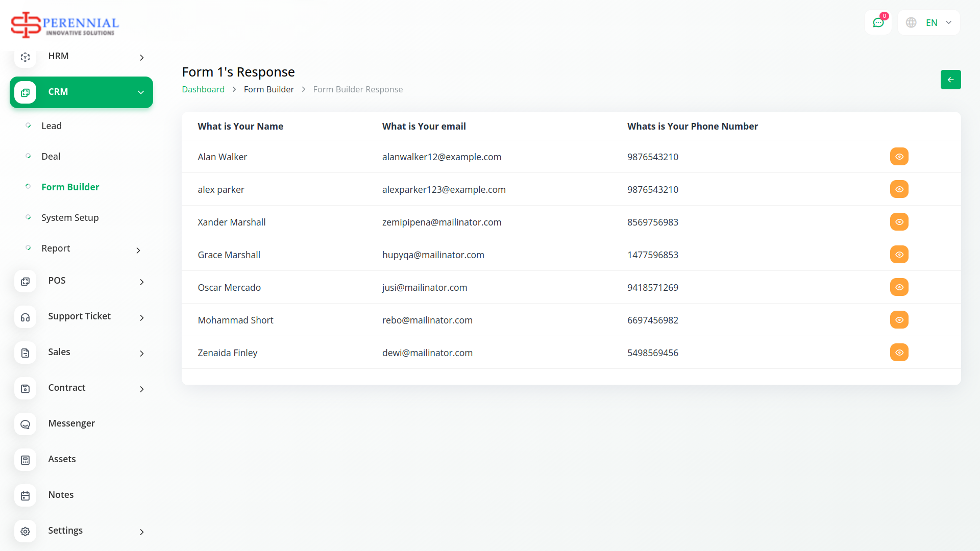
Task: View Grace Marshall's response details
Action: (x=899, y=255)
